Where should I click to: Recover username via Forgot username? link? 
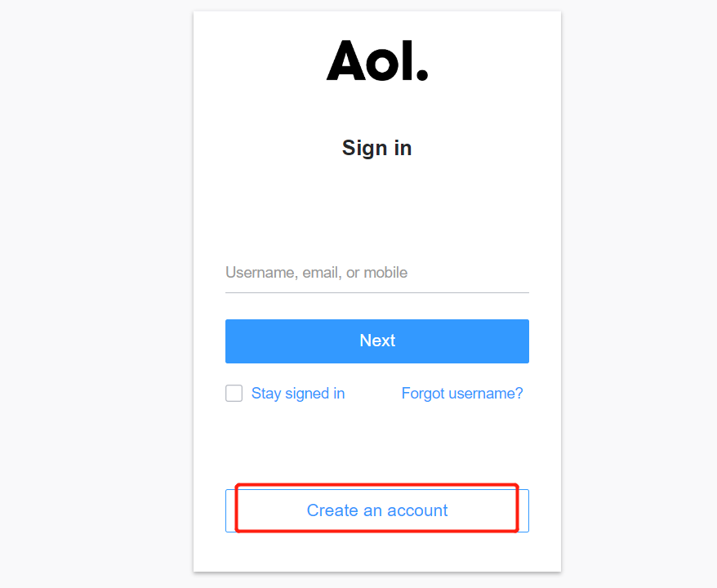pyautogui.click(x=462, y=394)
